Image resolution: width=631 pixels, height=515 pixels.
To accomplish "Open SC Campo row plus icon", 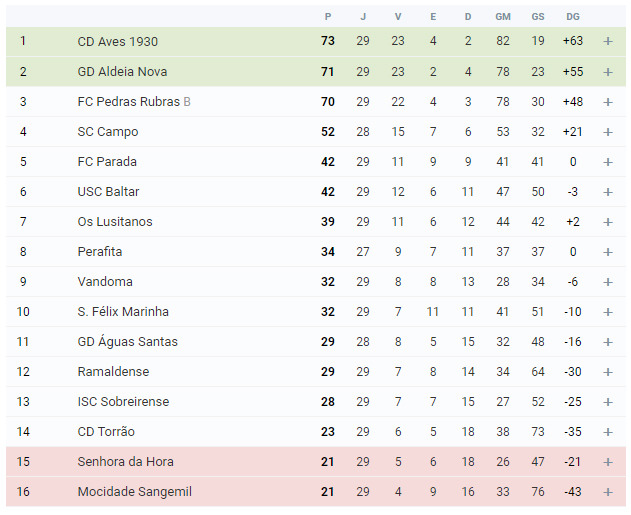I will tap(608, 132).
